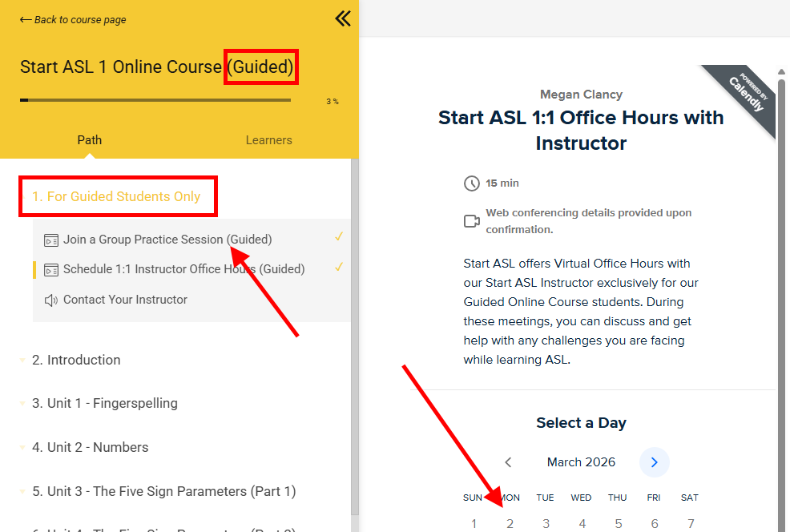Click the SAT weekday header
The width and height of the screenshot is (790, 532).
click(x=690, y=498)
